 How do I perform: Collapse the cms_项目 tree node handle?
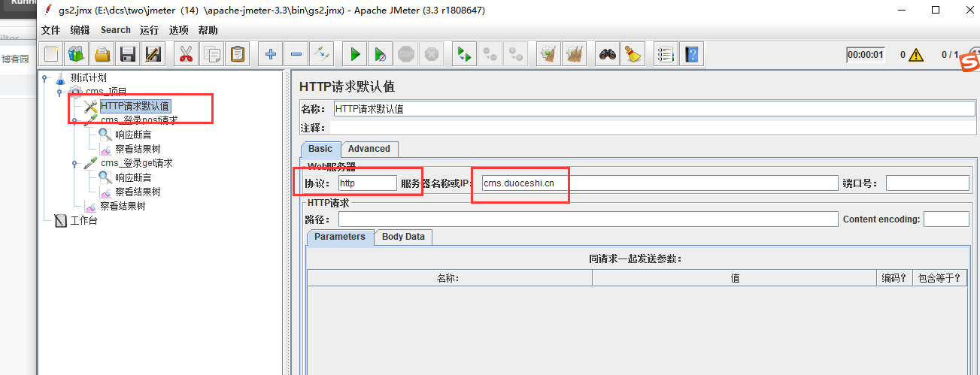[x=59, y=92]
